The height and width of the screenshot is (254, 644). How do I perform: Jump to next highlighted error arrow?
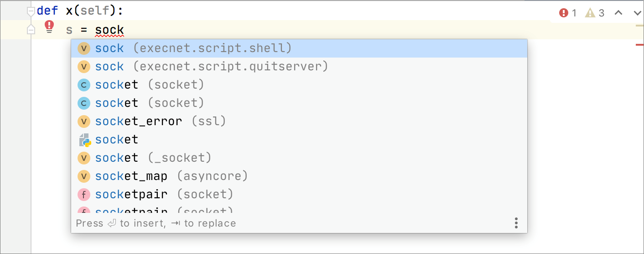pyautogui.click(x=637, y=13)
